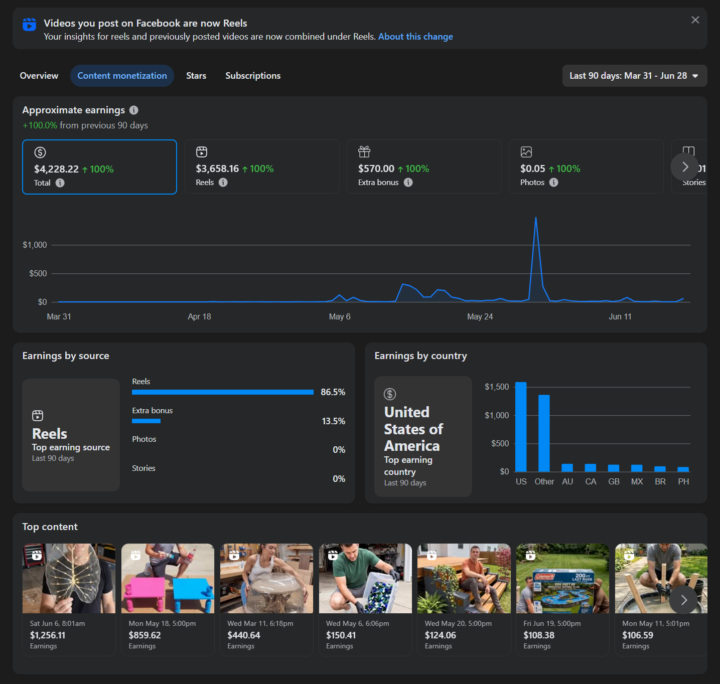Click the Reels top earning source card

coord(71,435)
